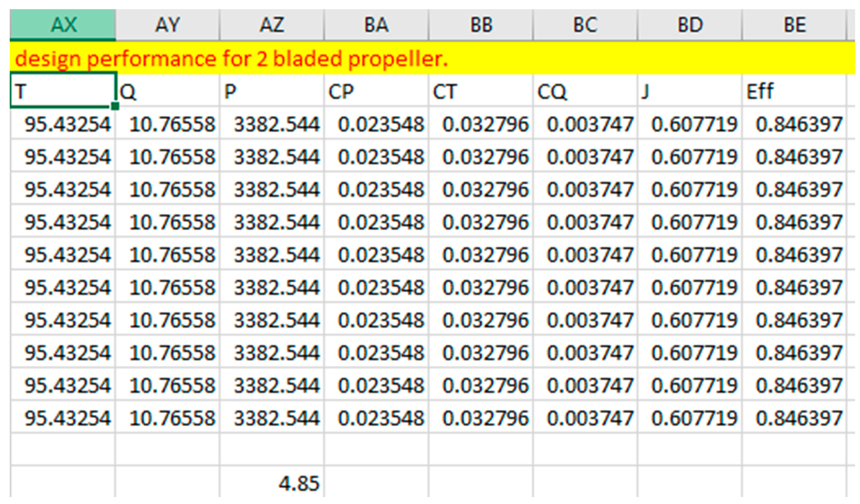This screenshot has width=860, height=504.
Task: Select column header BE
Action: tap(794, 25)
